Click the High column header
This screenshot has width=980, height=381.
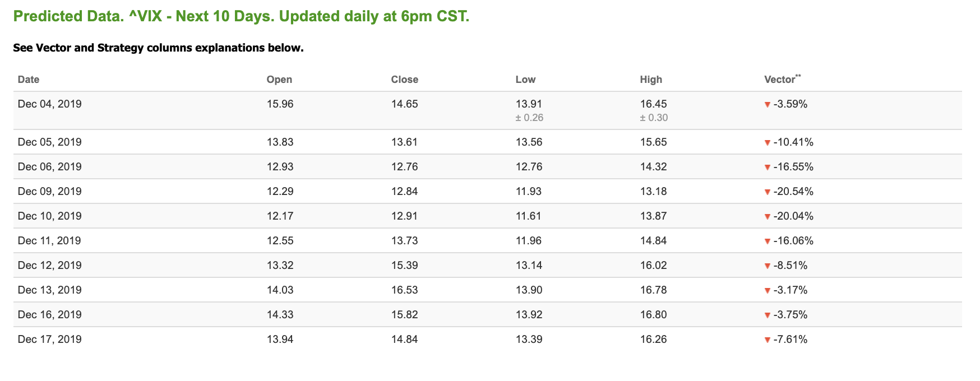pyautogui.click(x=651, y=80)
